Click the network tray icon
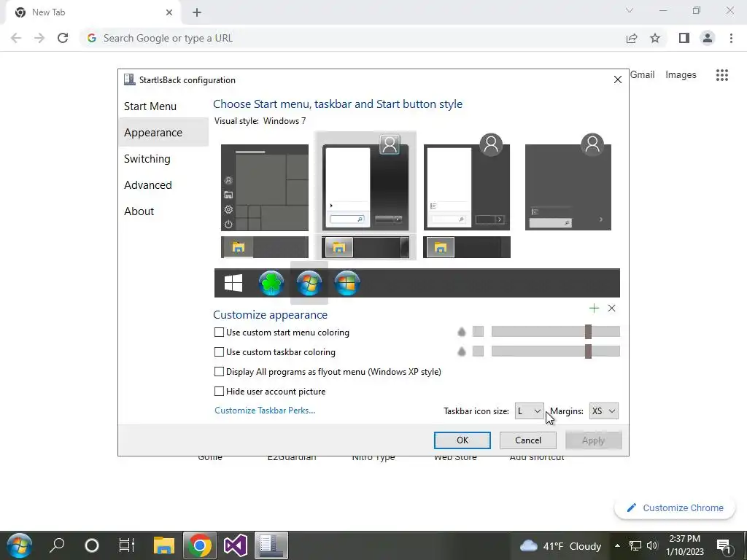Image resolution: width=747 pixels, height=560 pixels. [635, 545]
